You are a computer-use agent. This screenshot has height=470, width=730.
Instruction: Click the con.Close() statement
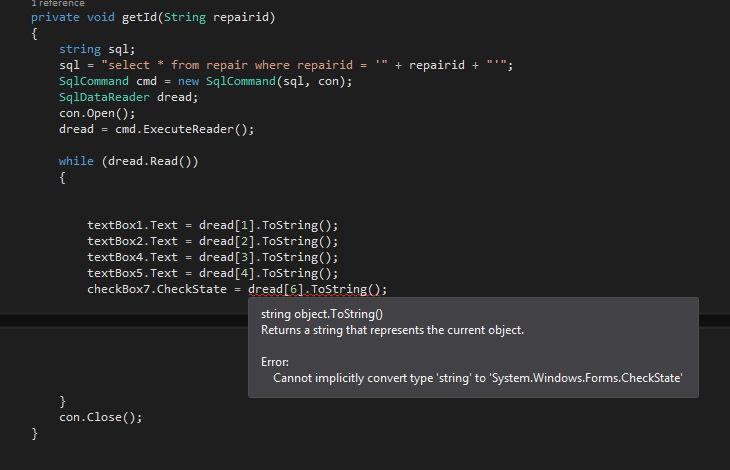101,417
